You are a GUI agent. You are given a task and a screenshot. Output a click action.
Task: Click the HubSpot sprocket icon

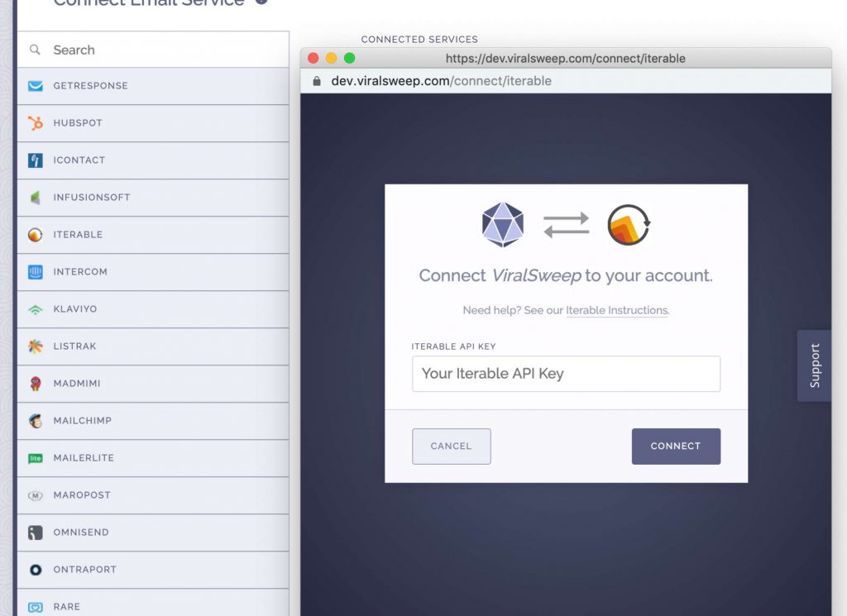click(35, 123)
